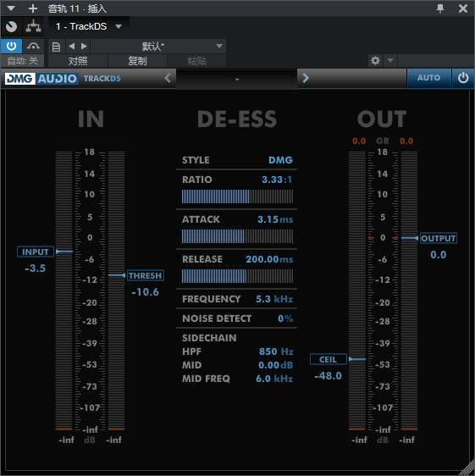Image resolution: width=475 pixels, height=476 pixels.
Task: Select the threshold value -10.6
Action: pos(145,292)
